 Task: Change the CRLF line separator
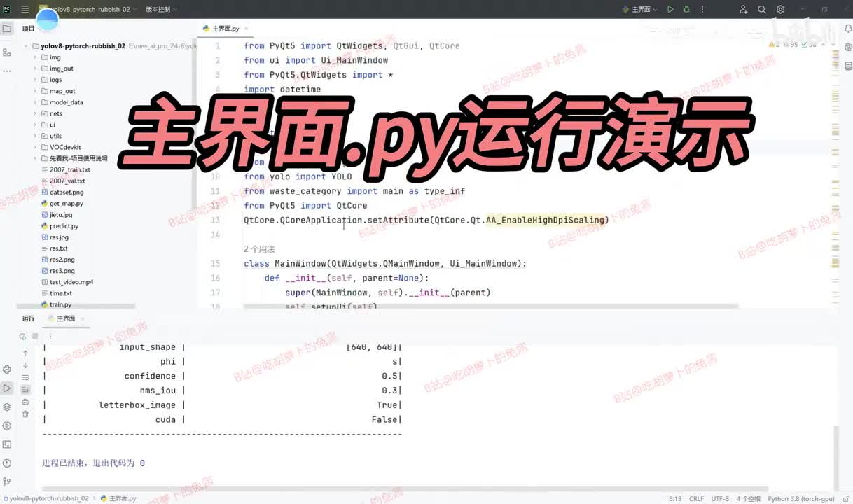696,498
